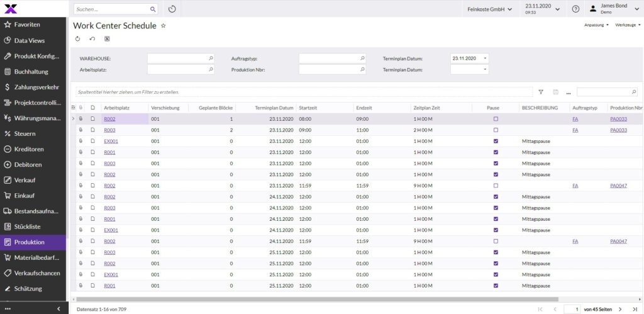Open the help question mark icon

(x=576, y=9)
